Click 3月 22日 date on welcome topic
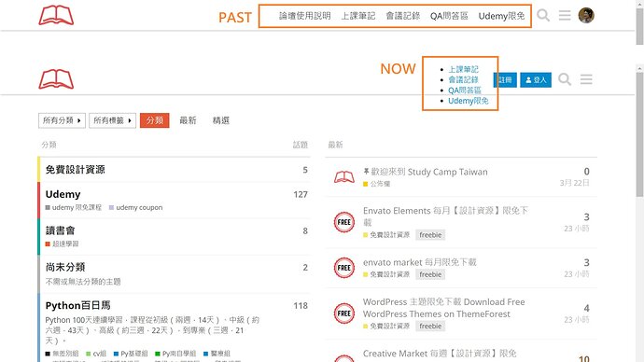 click(x=575, y=183)
